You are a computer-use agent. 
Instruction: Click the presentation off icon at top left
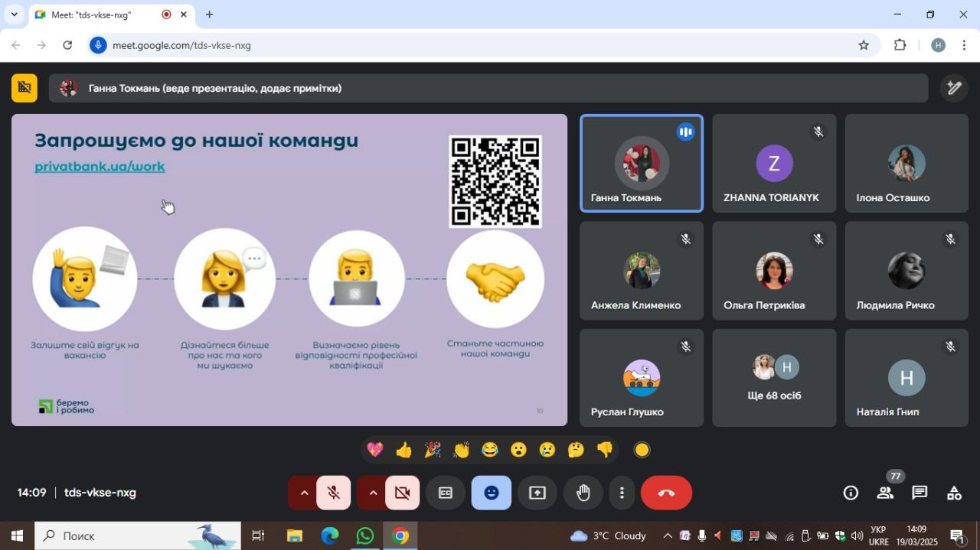click(24, 88)
